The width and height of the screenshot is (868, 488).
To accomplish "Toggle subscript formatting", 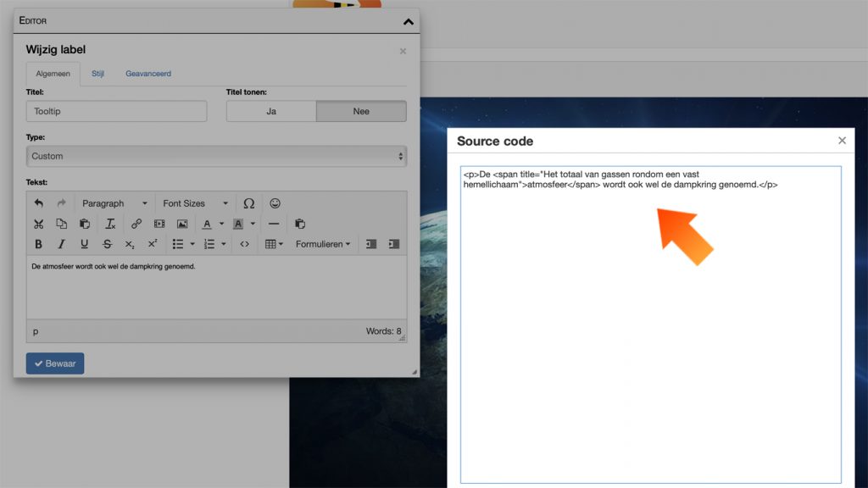I will (130, 244).
